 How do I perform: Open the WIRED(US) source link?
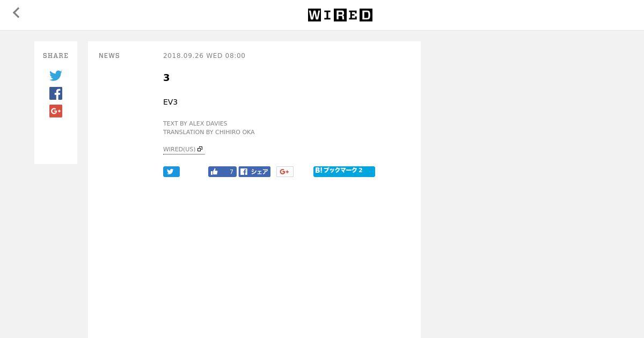179,149
